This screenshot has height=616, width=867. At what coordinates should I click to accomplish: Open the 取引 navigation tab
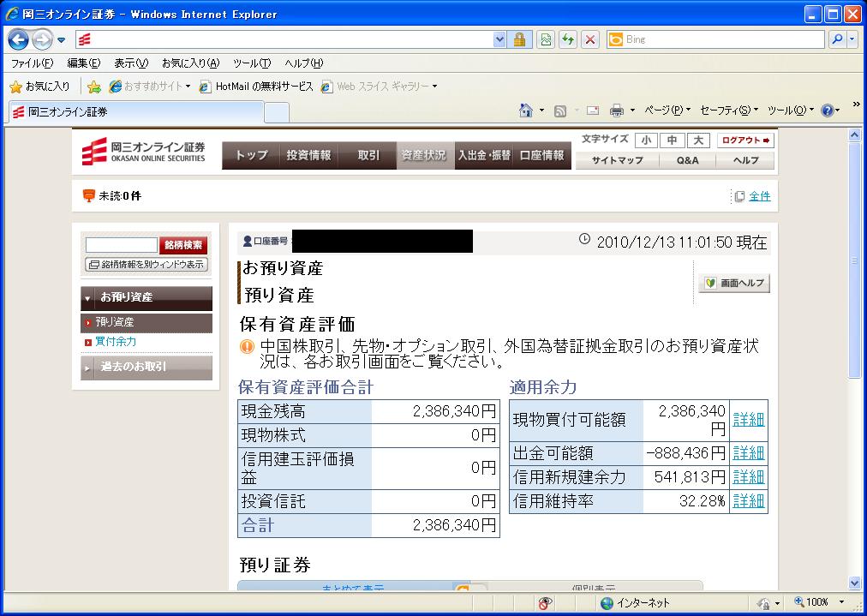(x=368, y=155)
